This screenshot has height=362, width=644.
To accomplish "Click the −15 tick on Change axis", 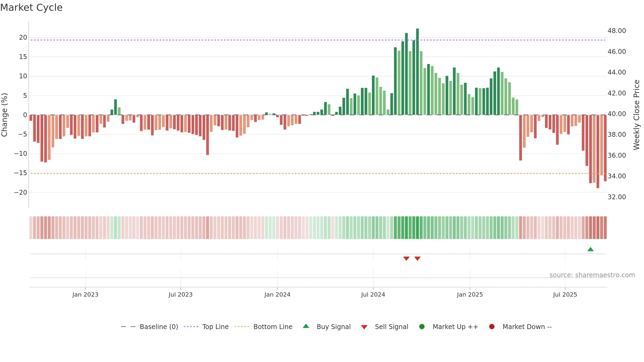I will pos(21,173).
